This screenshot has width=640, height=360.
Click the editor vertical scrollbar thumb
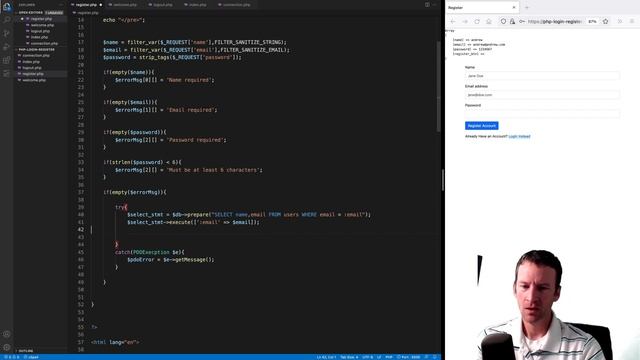tap(438, 86)
